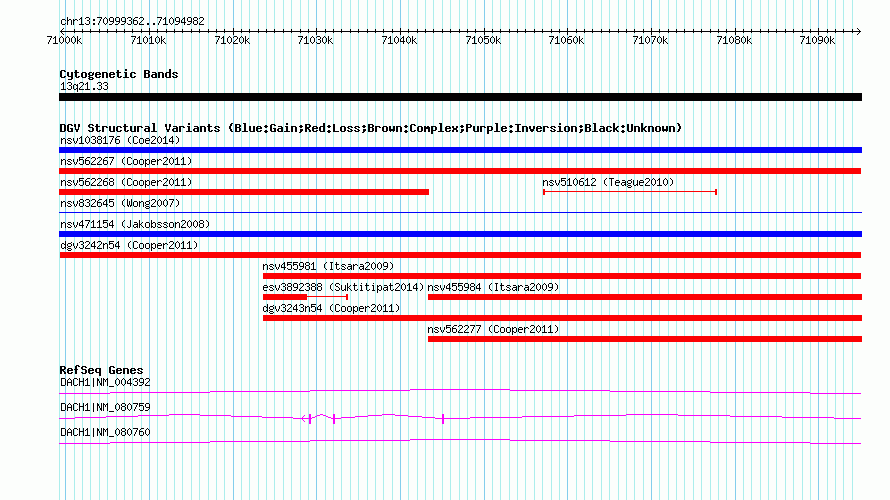The image size is (890, 500).
Task: Click the thin blue nsv832645 gain line
Action: point(460,213)
